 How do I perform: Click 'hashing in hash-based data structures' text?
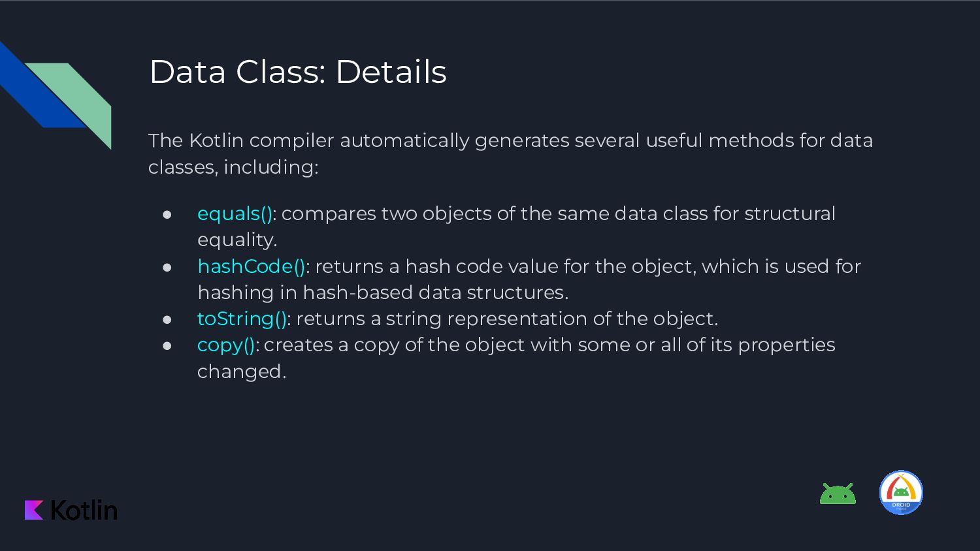coord(383,292)
